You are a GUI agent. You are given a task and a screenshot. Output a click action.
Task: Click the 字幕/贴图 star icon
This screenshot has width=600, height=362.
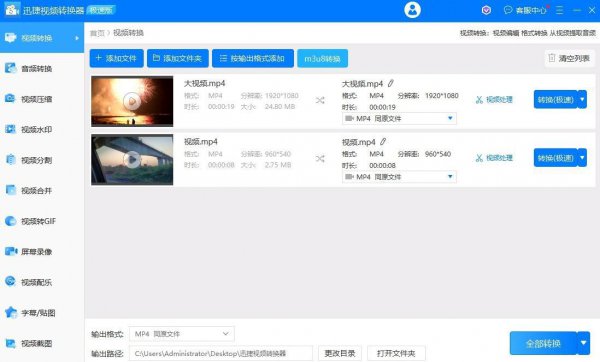[x=11, y=312]
